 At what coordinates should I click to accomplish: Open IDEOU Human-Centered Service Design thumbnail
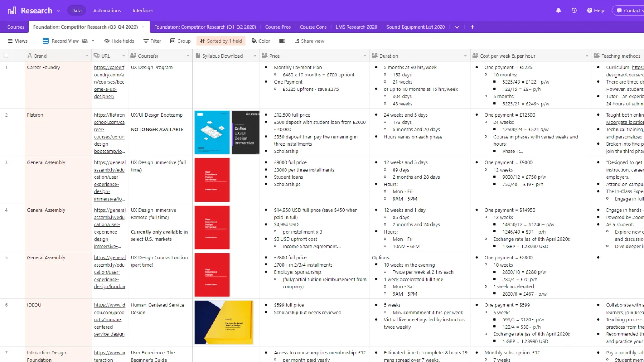click(x=224, y=323)
